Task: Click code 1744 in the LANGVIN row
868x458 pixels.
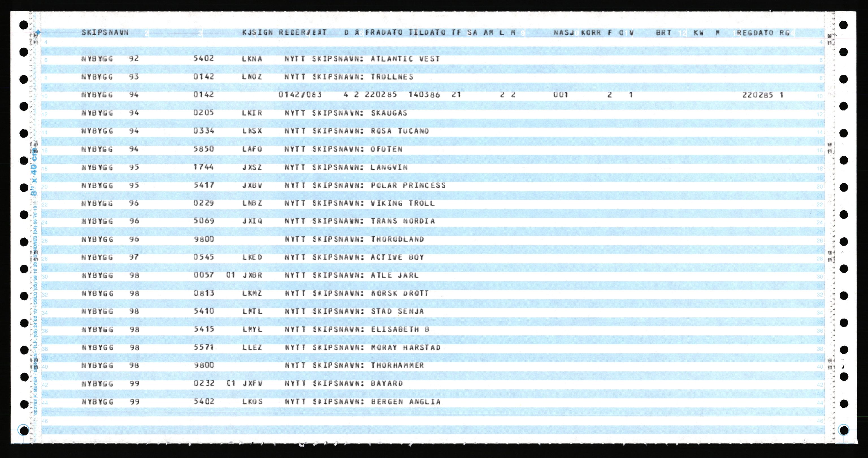Action: point(204,167)
